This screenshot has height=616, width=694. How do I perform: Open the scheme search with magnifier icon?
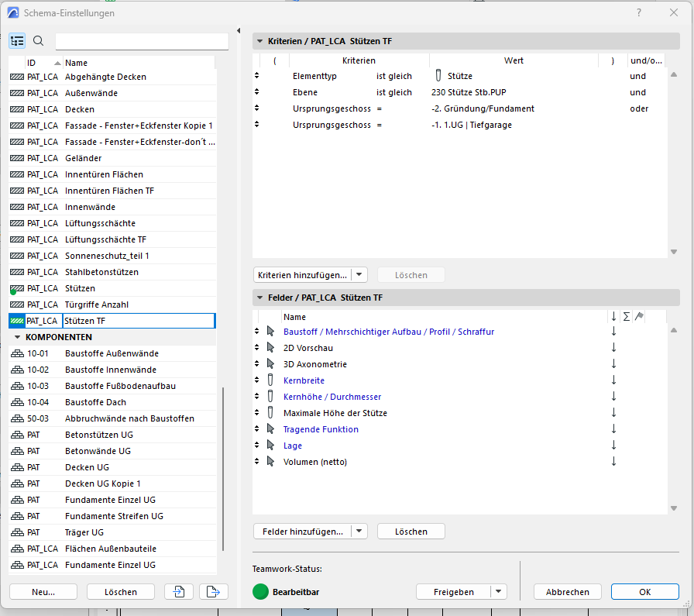tap(38, 41)
